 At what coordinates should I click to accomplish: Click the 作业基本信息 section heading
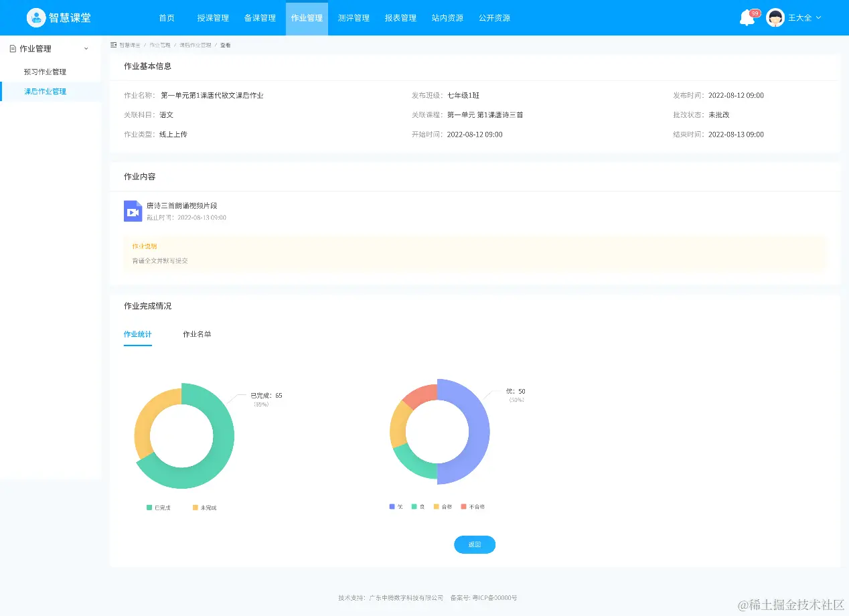click(147, 66)
